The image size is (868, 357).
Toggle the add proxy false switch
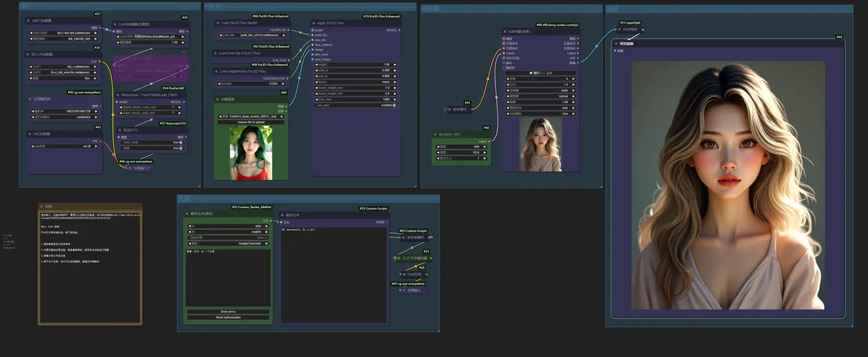(x=267, y=238)
